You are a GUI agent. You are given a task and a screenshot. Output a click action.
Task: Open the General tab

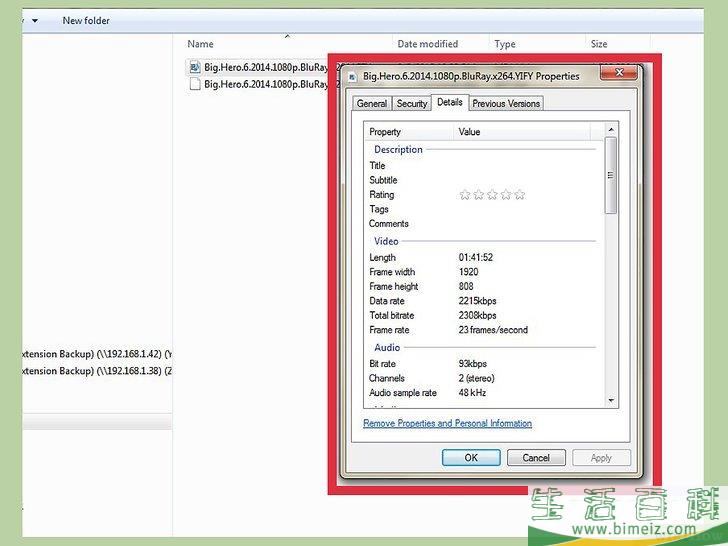(371, 104)
